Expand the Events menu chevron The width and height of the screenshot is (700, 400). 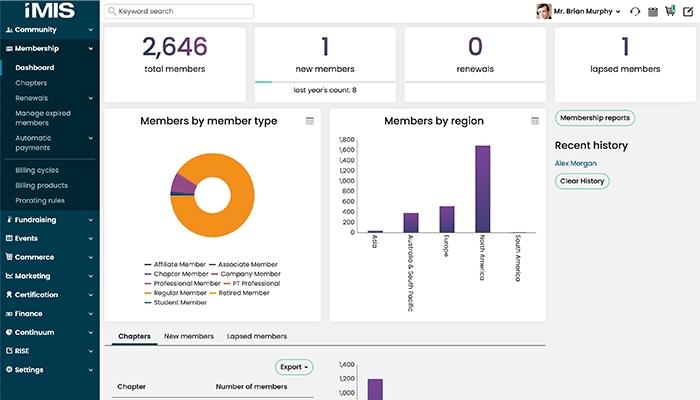[91, 238]
